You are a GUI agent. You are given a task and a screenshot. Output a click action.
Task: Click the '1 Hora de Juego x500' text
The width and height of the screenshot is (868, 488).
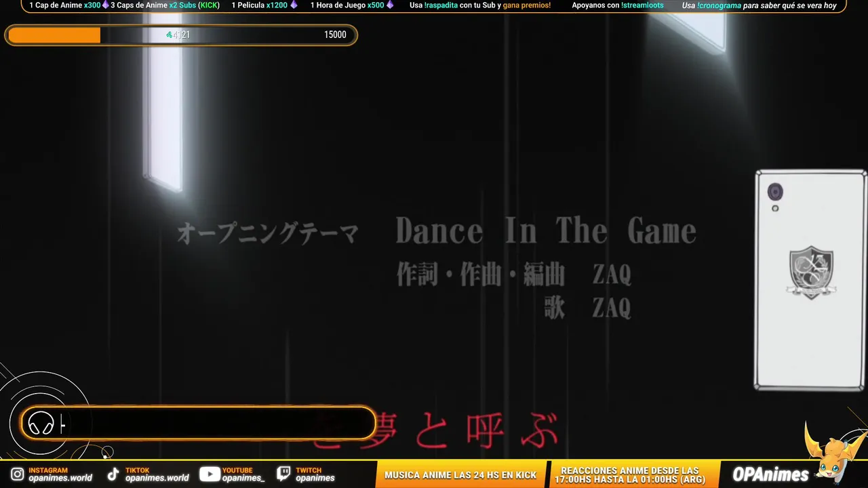tap(347, 5)
